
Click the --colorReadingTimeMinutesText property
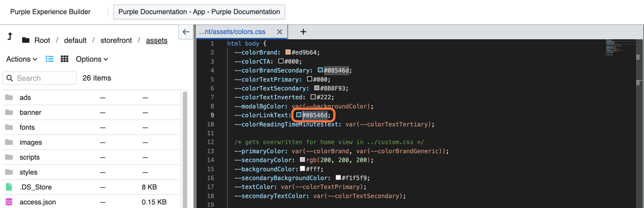(288, 124)
